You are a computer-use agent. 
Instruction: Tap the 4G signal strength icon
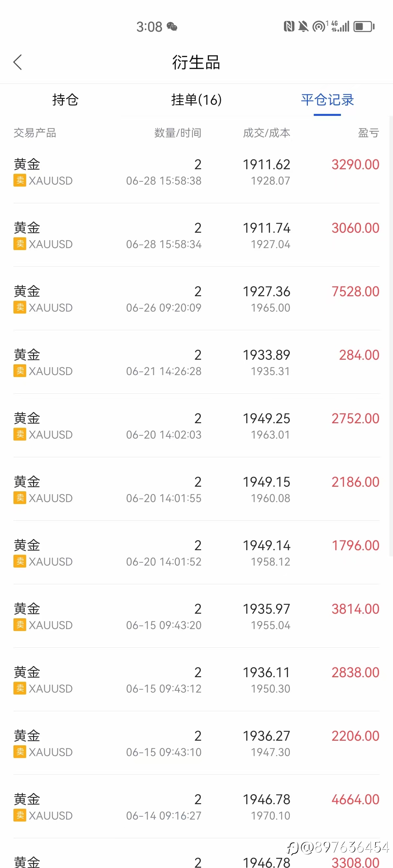click(340, 26)
